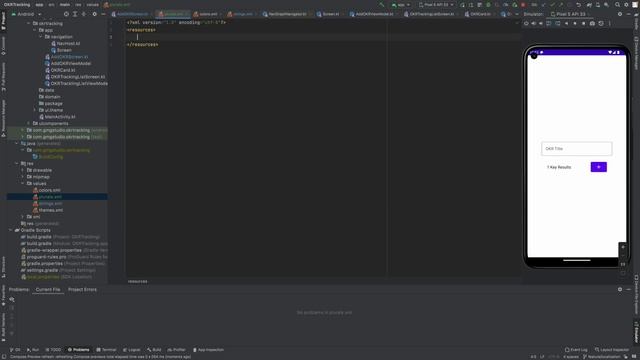This screenshot has width=640, height=360.
Task: Show hidden editor tabs dropdown arrow
Action: pos(517,14)
